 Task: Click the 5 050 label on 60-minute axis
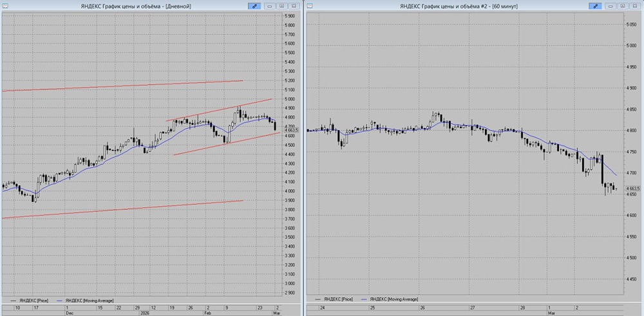pos(630,24)
